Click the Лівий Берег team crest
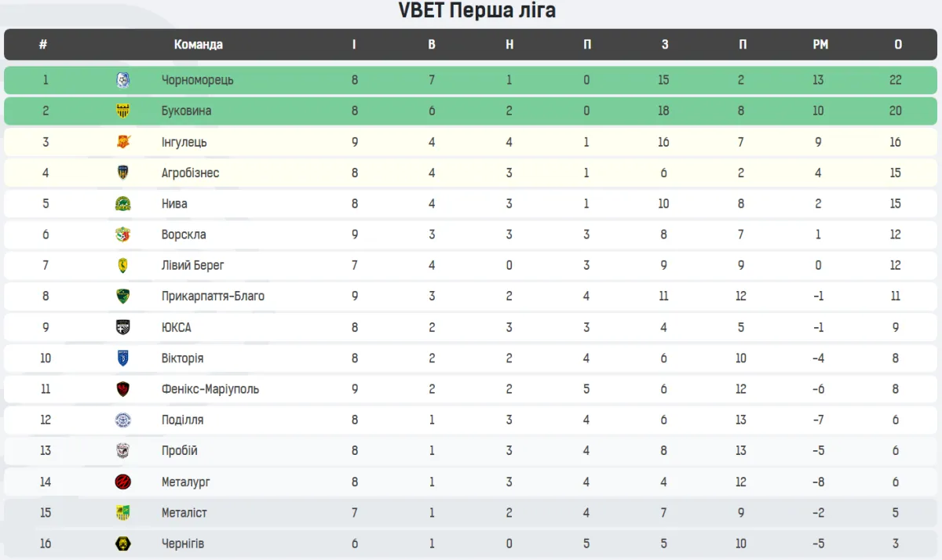Screen dimensions: 942x560 123,265
